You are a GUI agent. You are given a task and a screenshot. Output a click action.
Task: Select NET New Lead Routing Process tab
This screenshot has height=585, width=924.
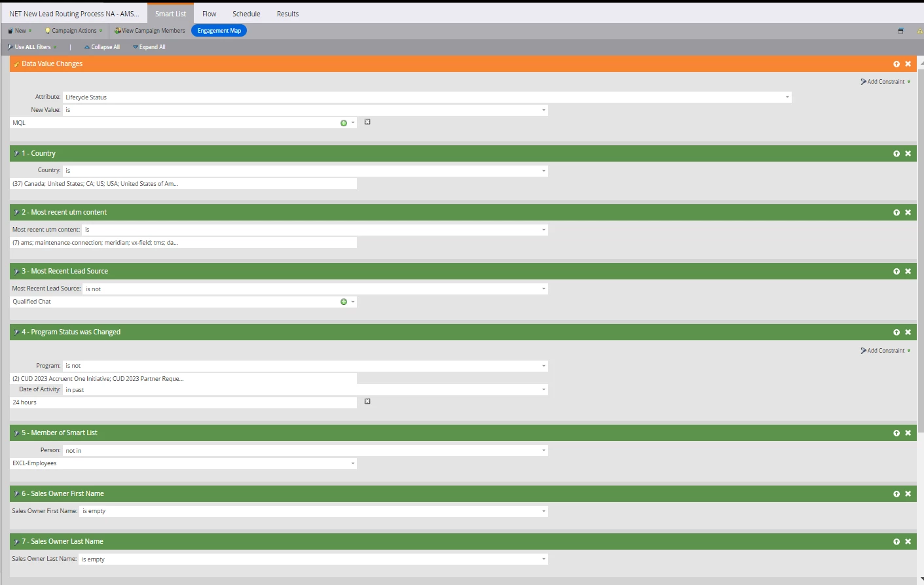[74, 14]
